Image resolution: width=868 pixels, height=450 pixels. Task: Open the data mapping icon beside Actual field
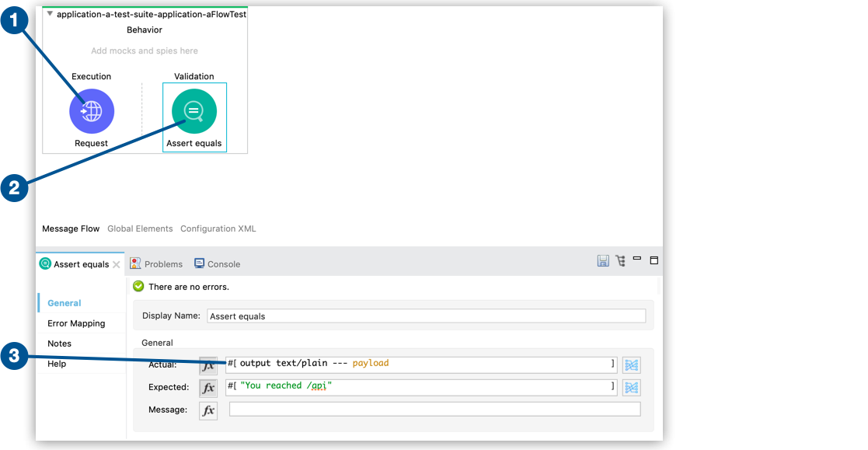[631, 365]
